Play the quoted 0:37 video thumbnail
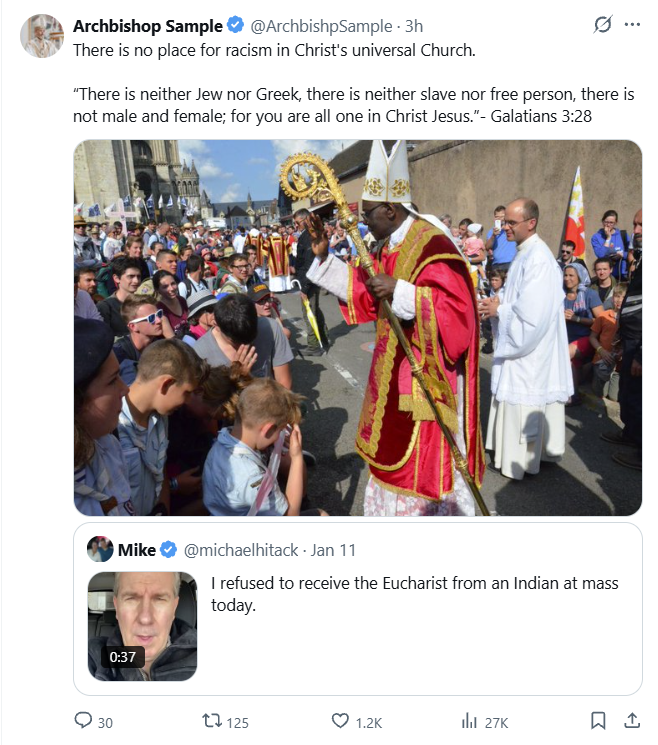 click(x=142, y=626)
